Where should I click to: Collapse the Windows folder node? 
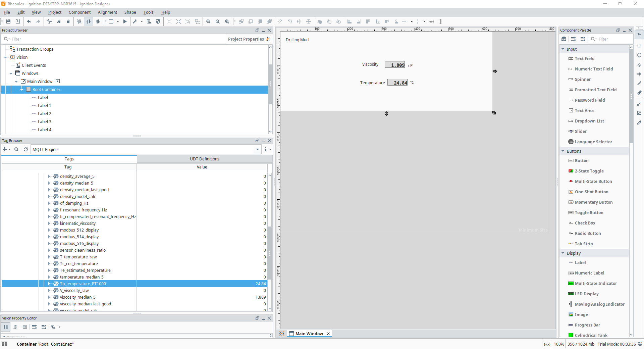[x=11, y=73]
